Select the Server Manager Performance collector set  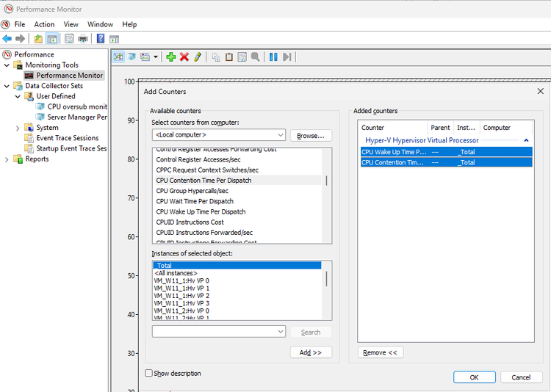tap(77, 117)
